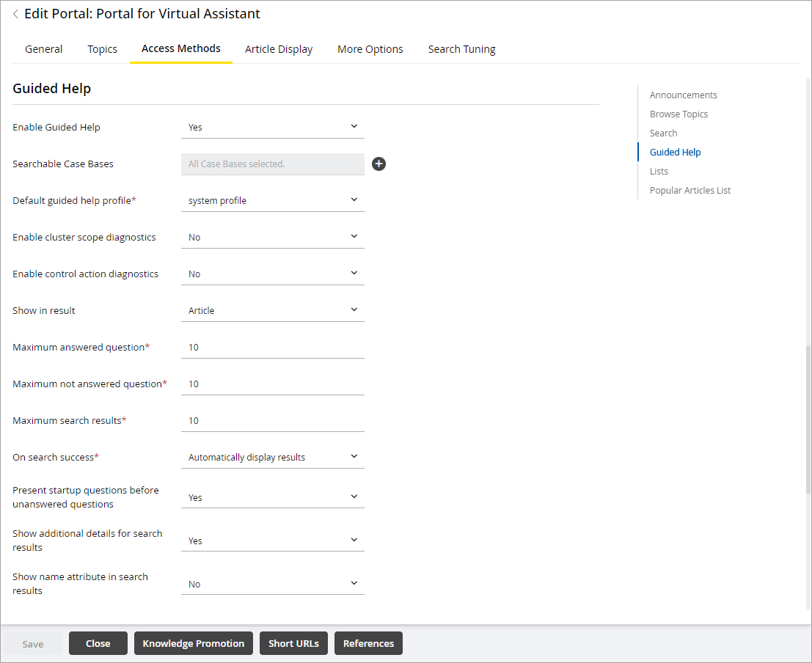Open the Topics tab
This screenshot has height=663, width=812.
click(x=102, y=48)
